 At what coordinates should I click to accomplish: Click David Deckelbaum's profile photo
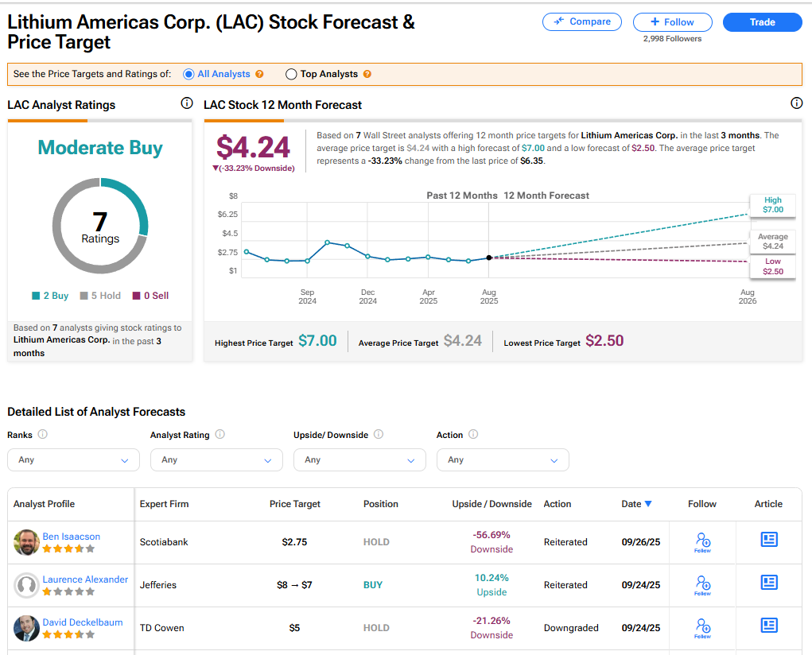click(x=26, y=628)
